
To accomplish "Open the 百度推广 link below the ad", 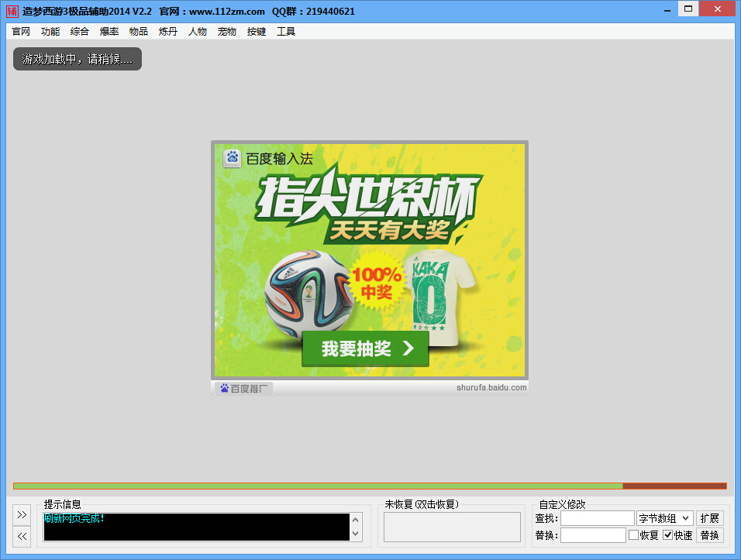I will (244, 388).
